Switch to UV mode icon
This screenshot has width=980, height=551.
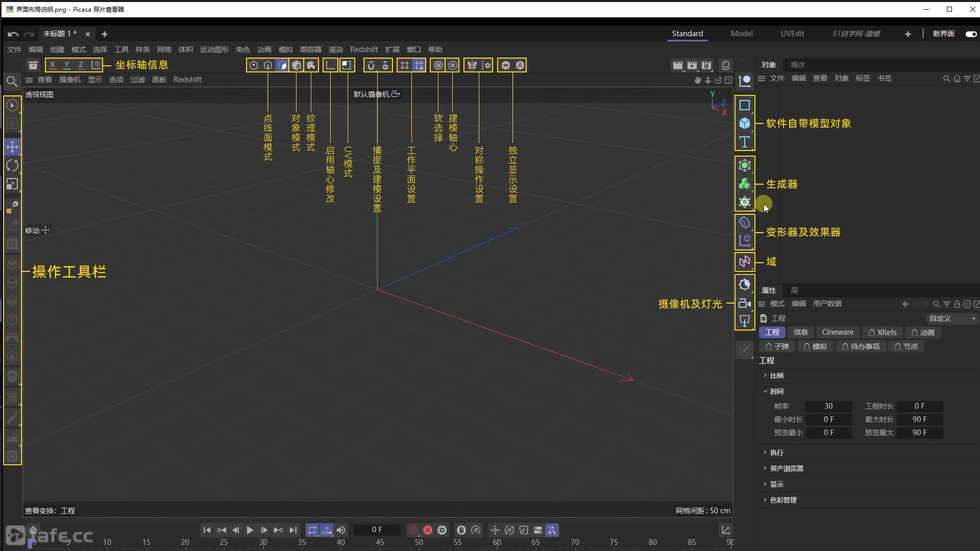(x=347, y=65)
